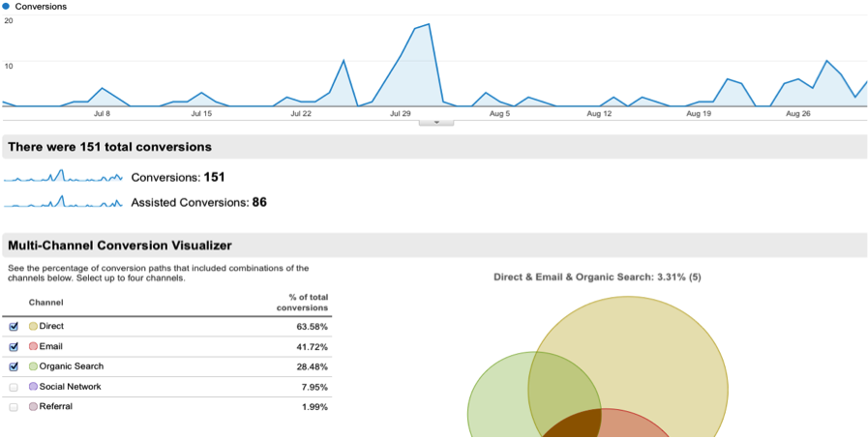Click the Aug 26 date label
Screen dimensions: 868x438
tap(798, 114)
